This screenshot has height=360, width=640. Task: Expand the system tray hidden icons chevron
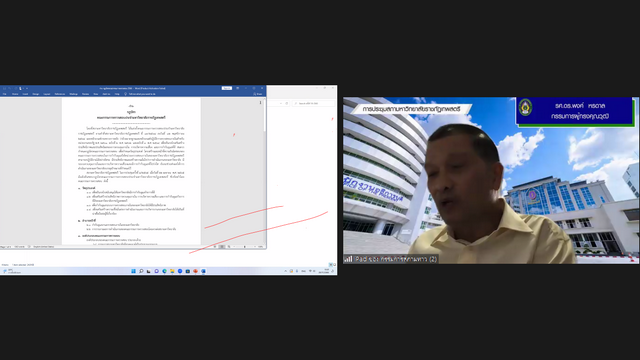[285, 271]
